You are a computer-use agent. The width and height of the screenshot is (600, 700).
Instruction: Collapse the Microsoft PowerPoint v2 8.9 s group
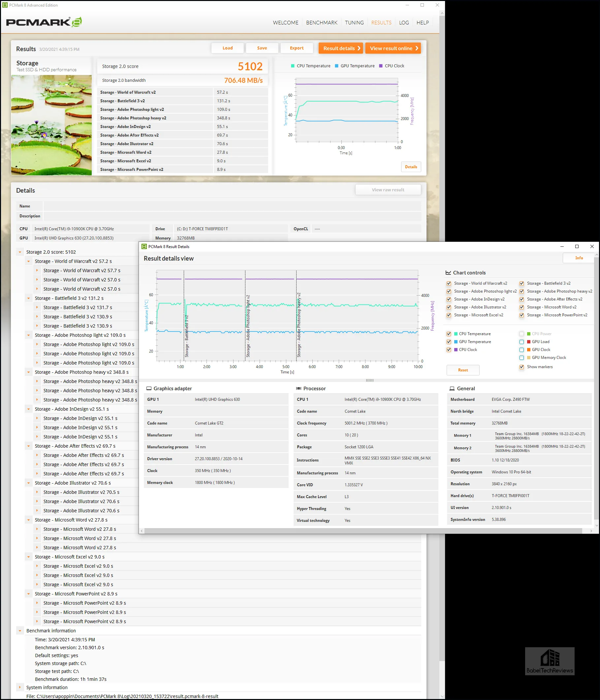click(28, 593)
